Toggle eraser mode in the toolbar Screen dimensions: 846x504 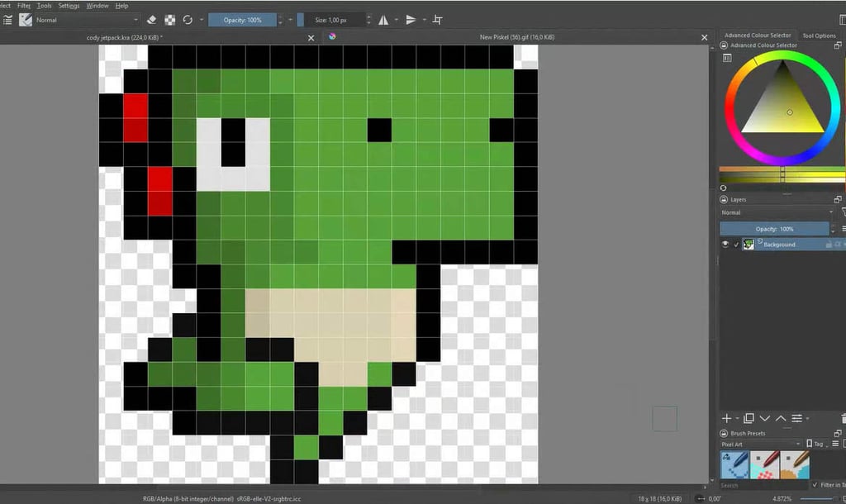click(152, 20)
